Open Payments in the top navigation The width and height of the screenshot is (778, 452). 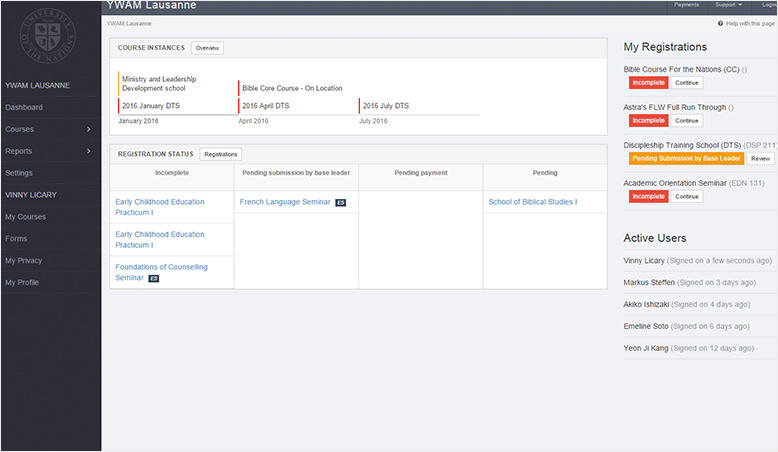click(x=686, y=5)
